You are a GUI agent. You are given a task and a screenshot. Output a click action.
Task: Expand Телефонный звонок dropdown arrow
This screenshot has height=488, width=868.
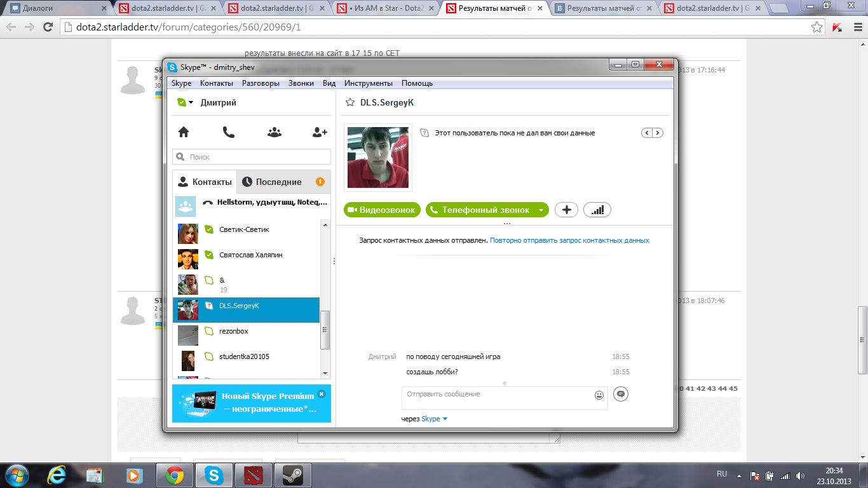click(541, 210)
